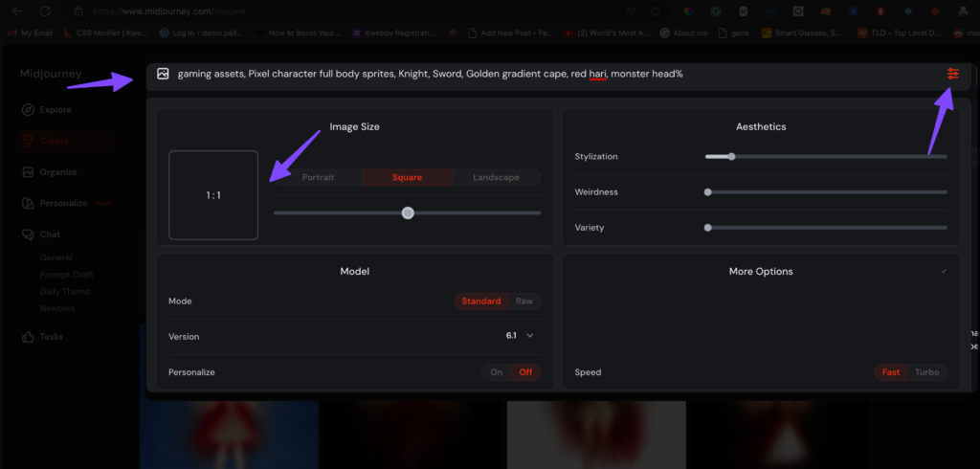Open Explore via its compass icon
980x469 pixels.
tap(28, 109)
